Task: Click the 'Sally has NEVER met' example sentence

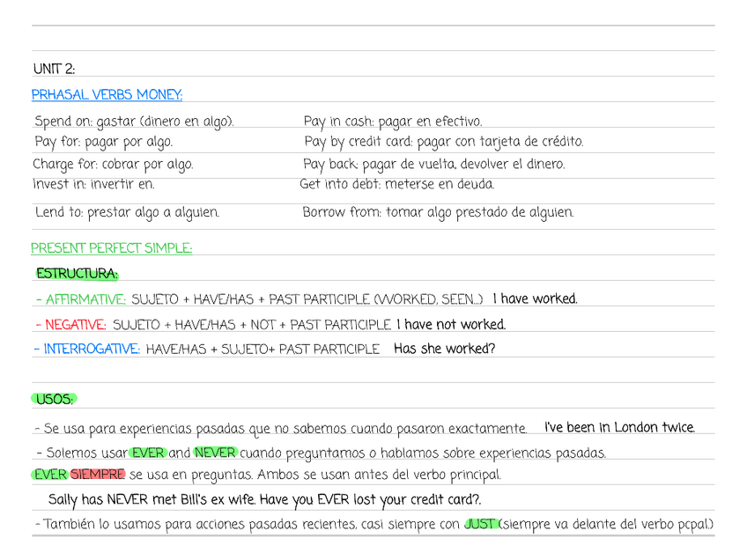Action: click(x=264, y=499)
